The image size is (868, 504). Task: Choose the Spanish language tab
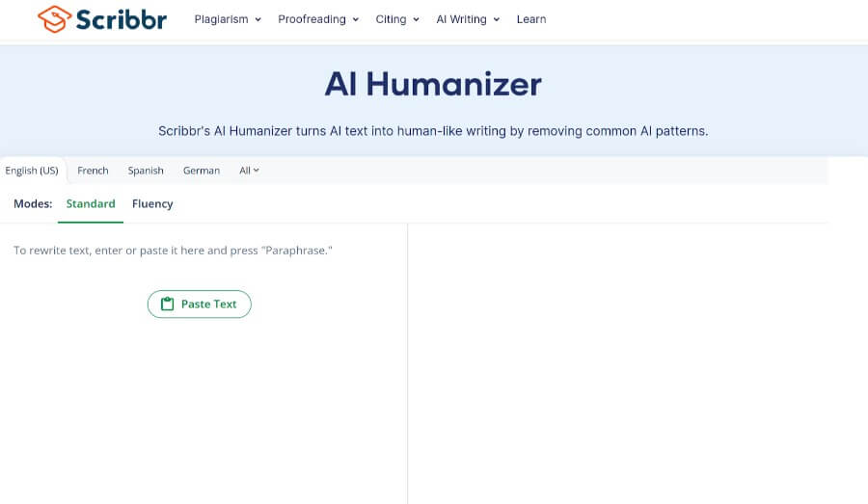146,171
